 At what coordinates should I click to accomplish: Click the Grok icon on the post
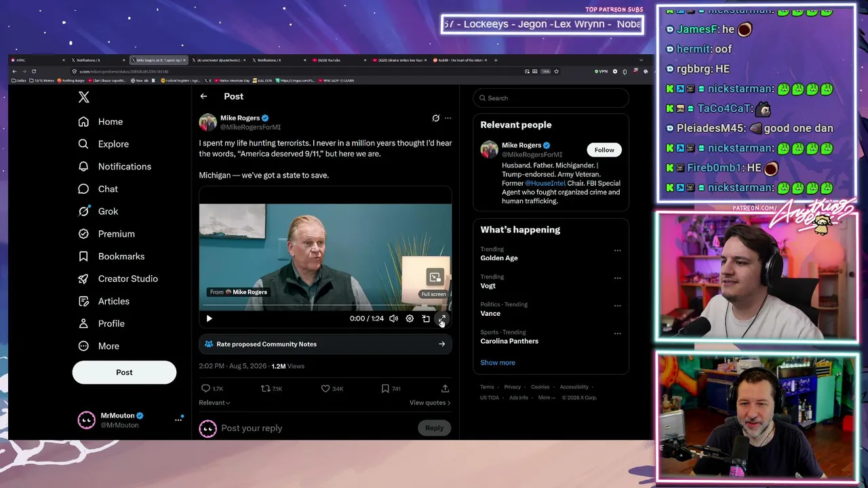435,118
